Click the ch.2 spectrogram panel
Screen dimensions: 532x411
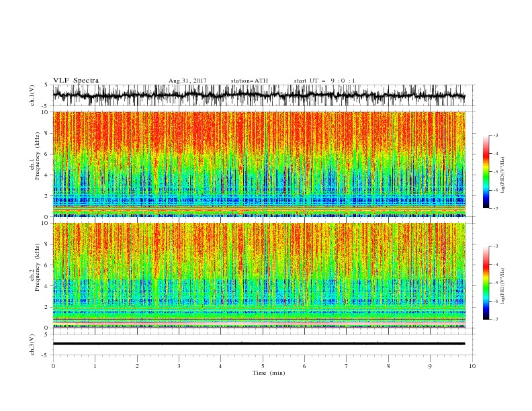[x=259, y=275]
